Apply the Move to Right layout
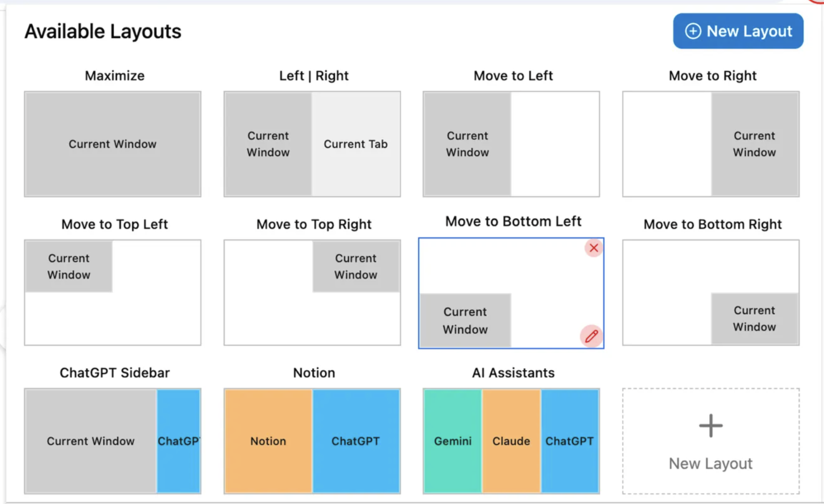This screenshot has width=824, height=504. (711, 144)
